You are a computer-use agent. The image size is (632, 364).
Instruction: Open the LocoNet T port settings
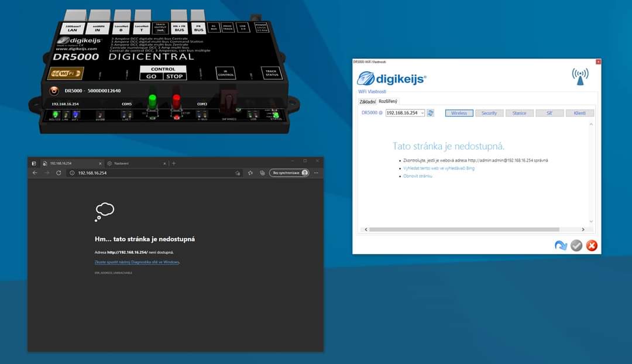tap(142, 28)
